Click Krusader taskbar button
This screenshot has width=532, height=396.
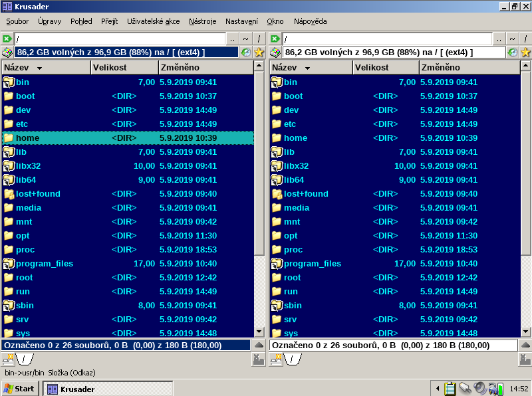(x=108, y=389)
